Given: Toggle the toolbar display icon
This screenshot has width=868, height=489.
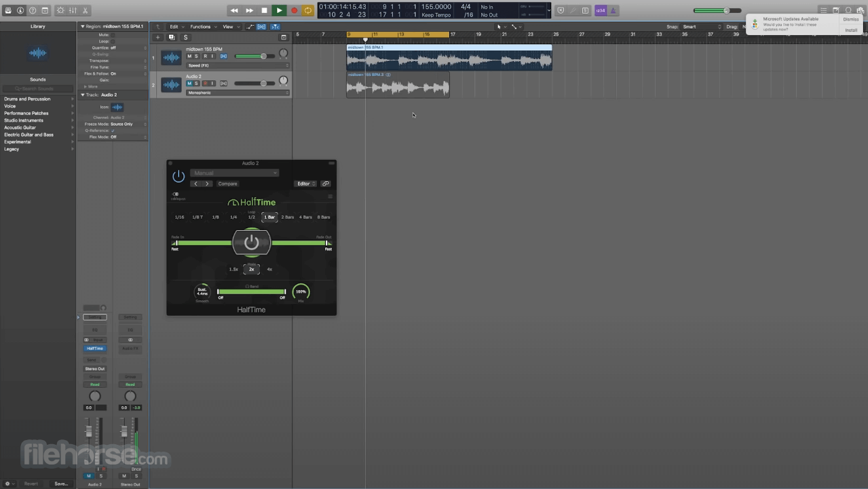Looking at the screenshot, I should tap(45, 10).
